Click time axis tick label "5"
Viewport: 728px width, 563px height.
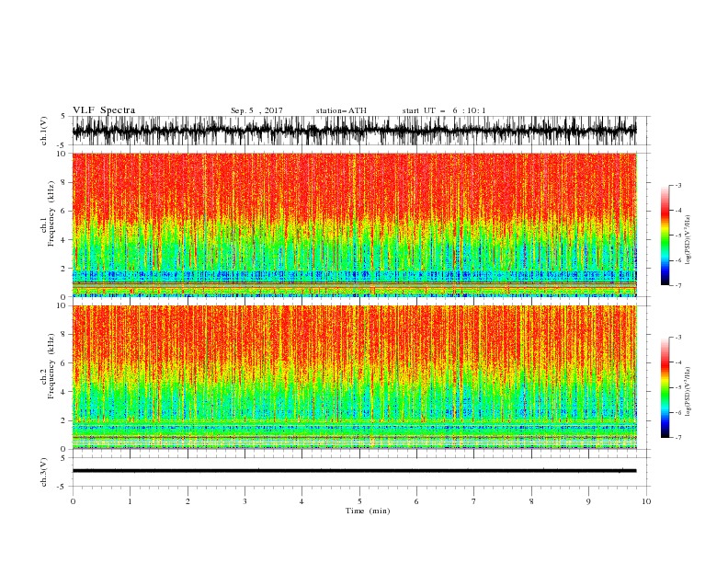click(359, 501)
